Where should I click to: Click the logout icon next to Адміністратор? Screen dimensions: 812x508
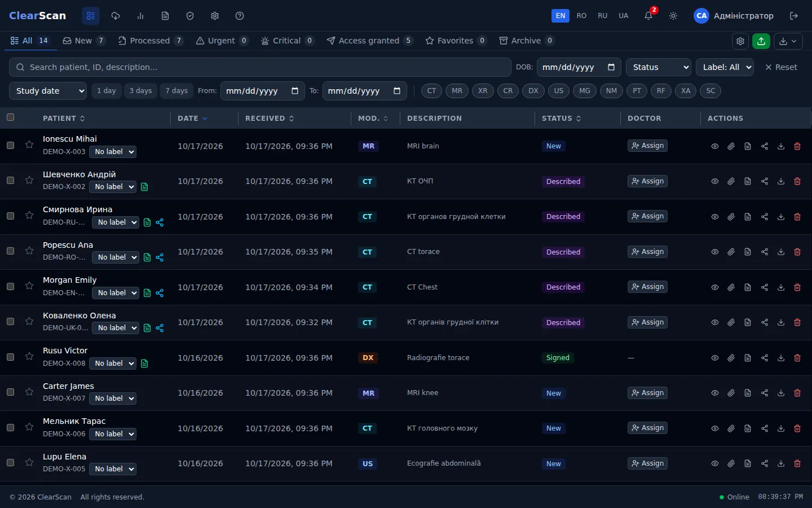click(794, 16)
